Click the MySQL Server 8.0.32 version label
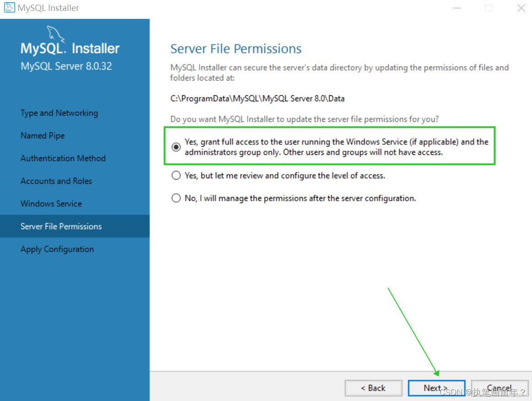This screenshot has width=532, height=401. click(x=66, y=66)
